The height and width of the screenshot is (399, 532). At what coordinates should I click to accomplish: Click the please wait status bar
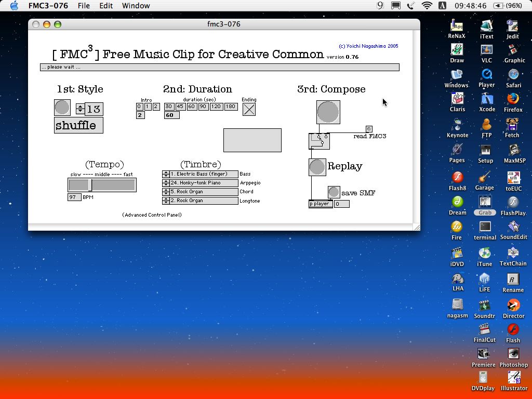coord(220,67)
